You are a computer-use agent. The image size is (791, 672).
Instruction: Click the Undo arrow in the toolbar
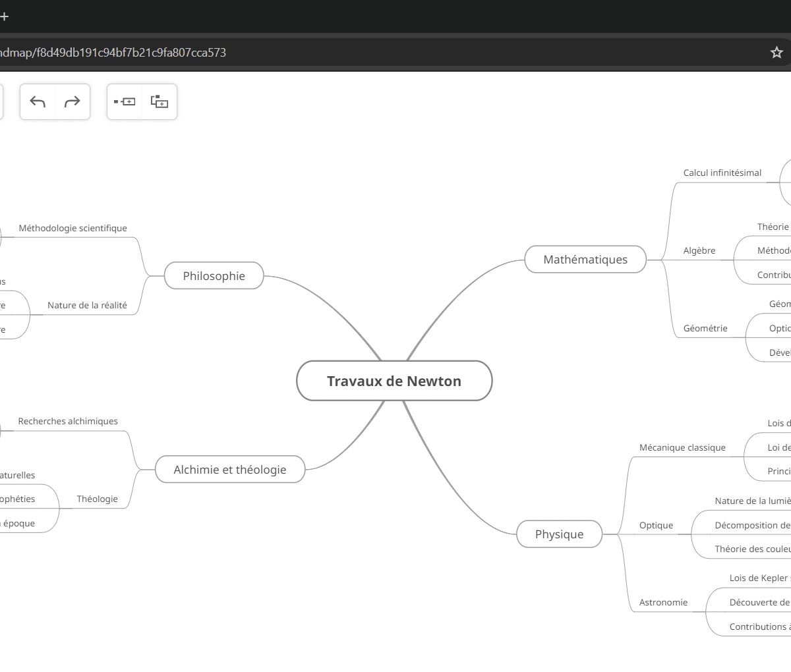pyautogui.click(x=38, y=101)
